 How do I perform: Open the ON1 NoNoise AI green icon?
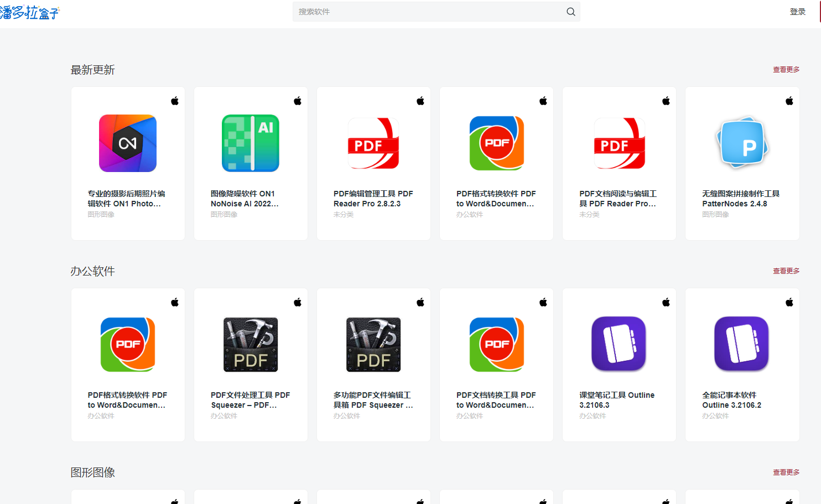click(251, 143)
